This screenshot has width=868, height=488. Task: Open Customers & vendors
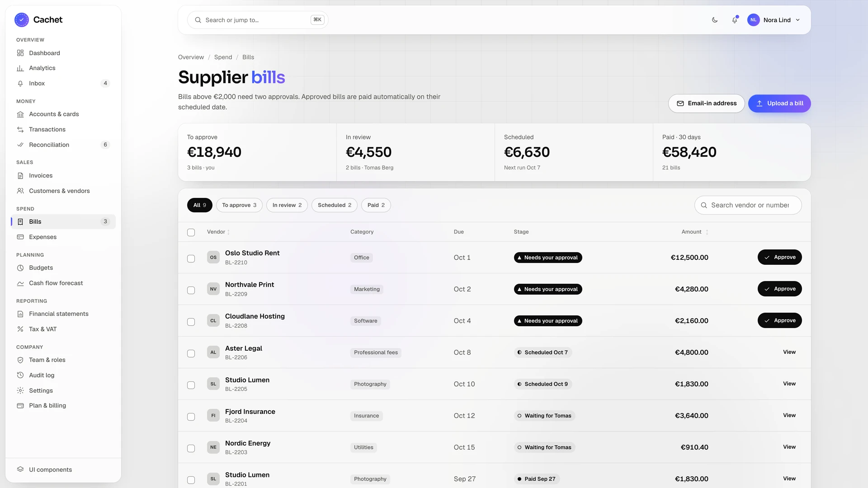click(x=63, y=191)
